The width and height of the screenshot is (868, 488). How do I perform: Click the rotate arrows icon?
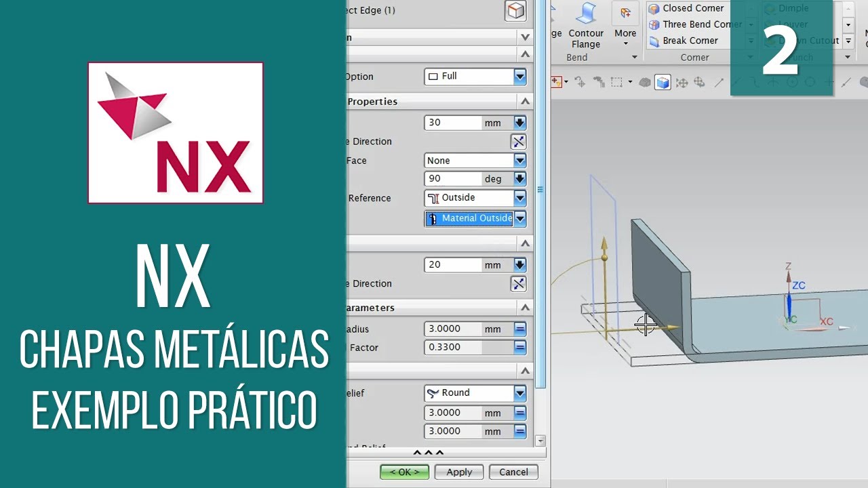(x=701, y=83)
